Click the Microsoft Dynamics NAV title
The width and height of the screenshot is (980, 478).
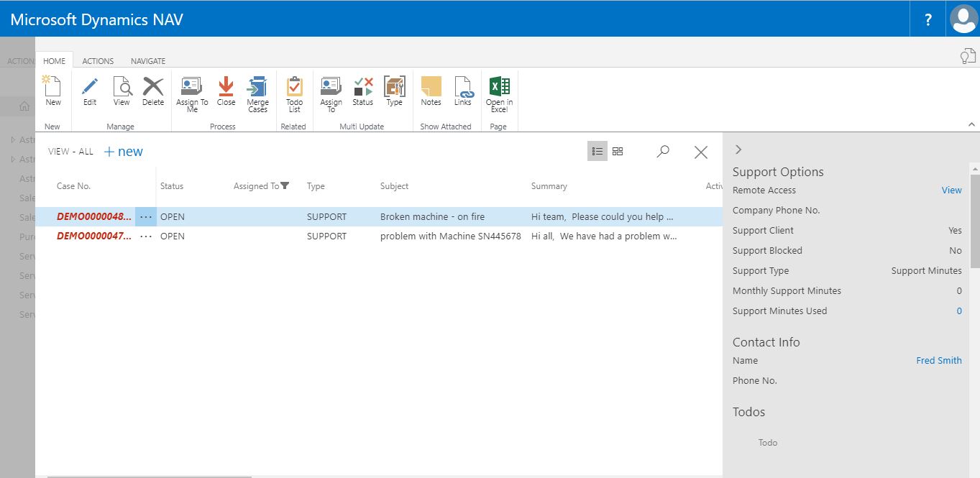click(x=97, y=19)
